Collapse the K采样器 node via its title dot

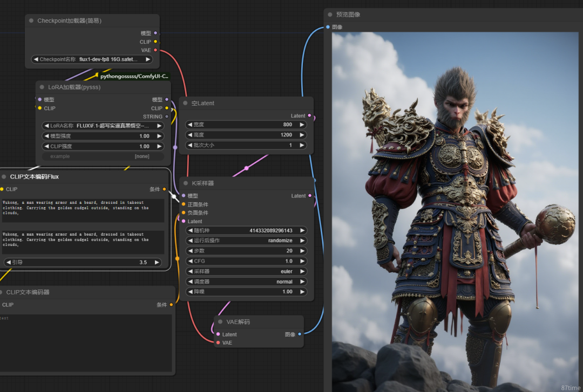pos(186,183)
